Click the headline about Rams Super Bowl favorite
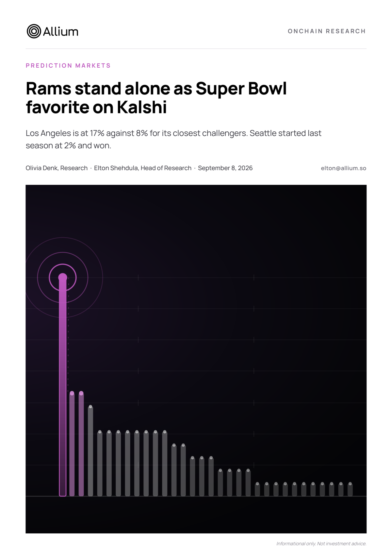Image resolution: width=392 pixels, height=555 pixels. (x=156, y=97)
